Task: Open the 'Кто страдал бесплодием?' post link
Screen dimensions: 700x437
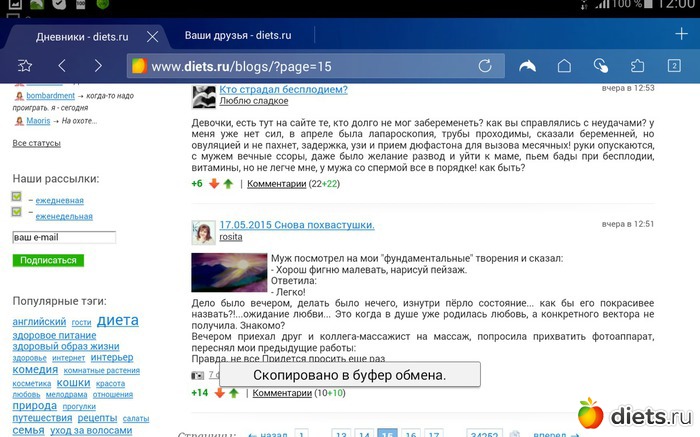Action: [x=283, y=89]
